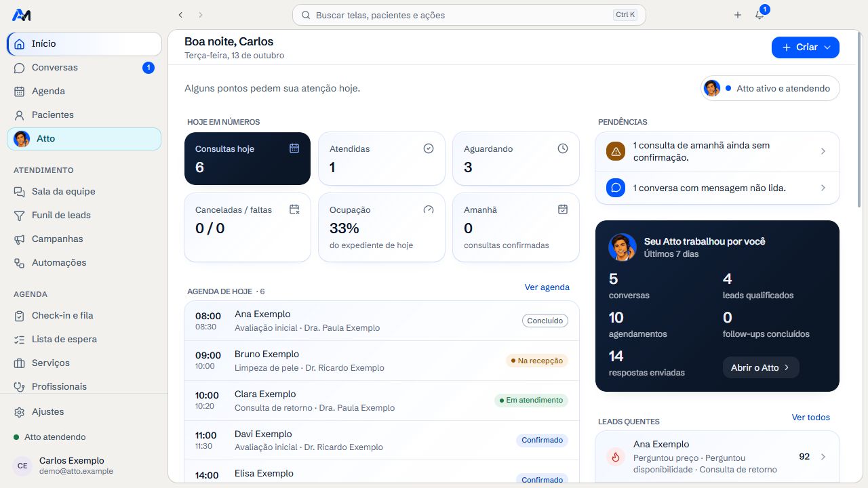The image size is (868, 488).
Task: Open Serviços in sidebar
Action: coord(84,363)
